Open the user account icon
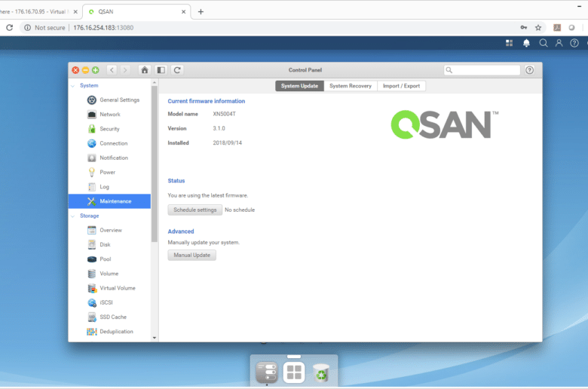Viewport: 588px width, 389px height. click(x=559, y=43)
